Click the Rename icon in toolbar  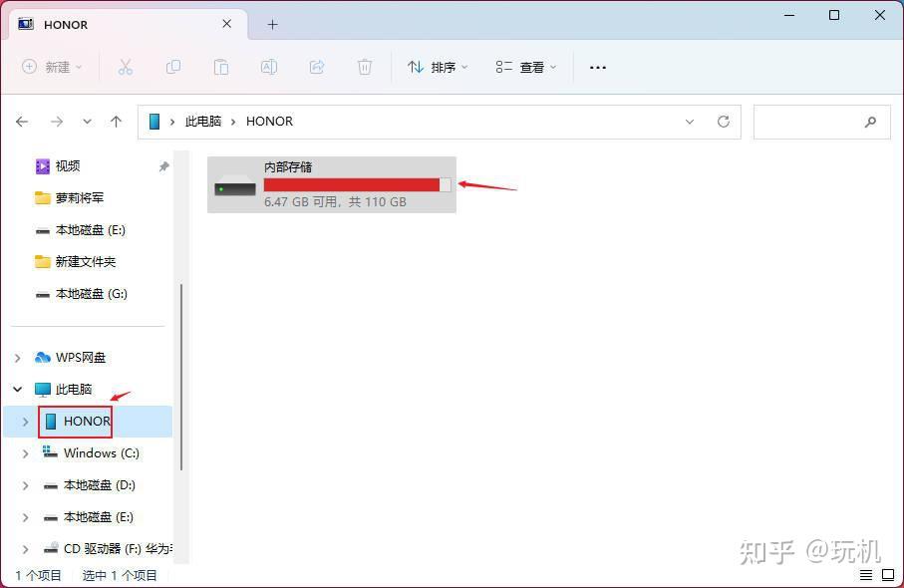(x=269, y=67)
